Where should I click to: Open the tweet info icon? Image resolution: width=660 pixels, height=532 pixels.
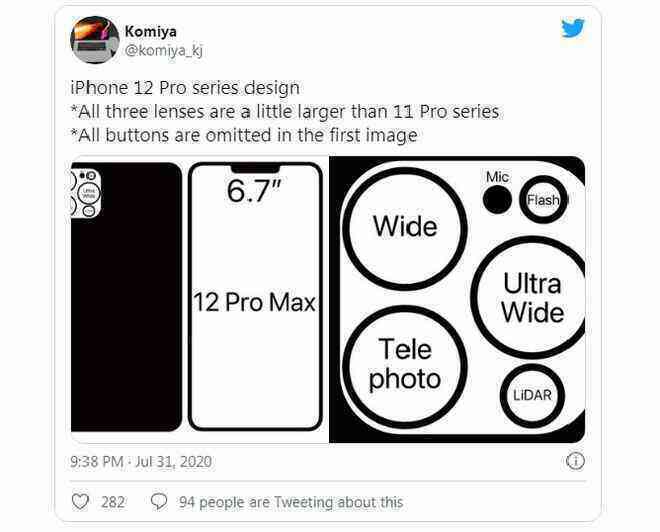click(575, 461)
